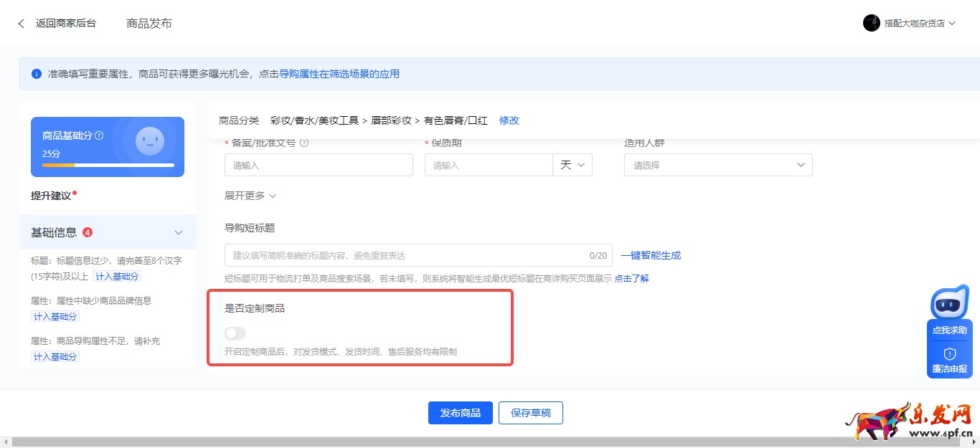The height and width of the screenshot is (448, 980).
Task: Click 一键智能生成 to auto-generate title
Action: click(650, 255)
